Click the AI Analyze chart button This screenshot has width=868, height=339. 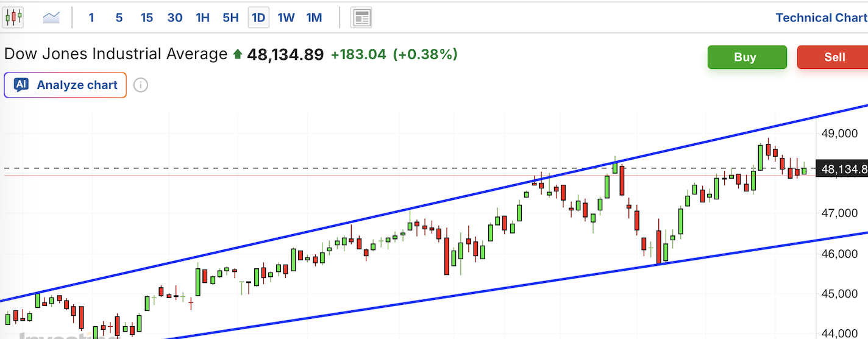click(66, 85)
